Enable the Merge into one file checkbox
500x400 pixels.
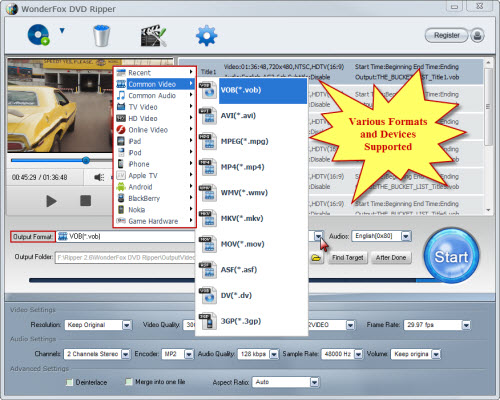coord(128,382)
